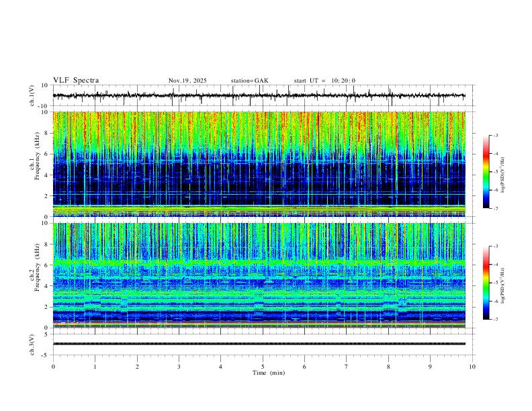Click time axis tick label "3"
Image resolution: width=532 pixels, height=411 pixels.
179,367
